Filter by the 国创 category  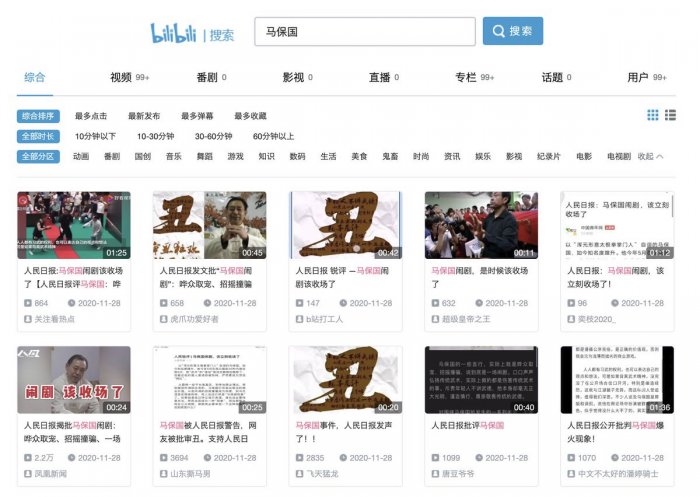(143, 156)
